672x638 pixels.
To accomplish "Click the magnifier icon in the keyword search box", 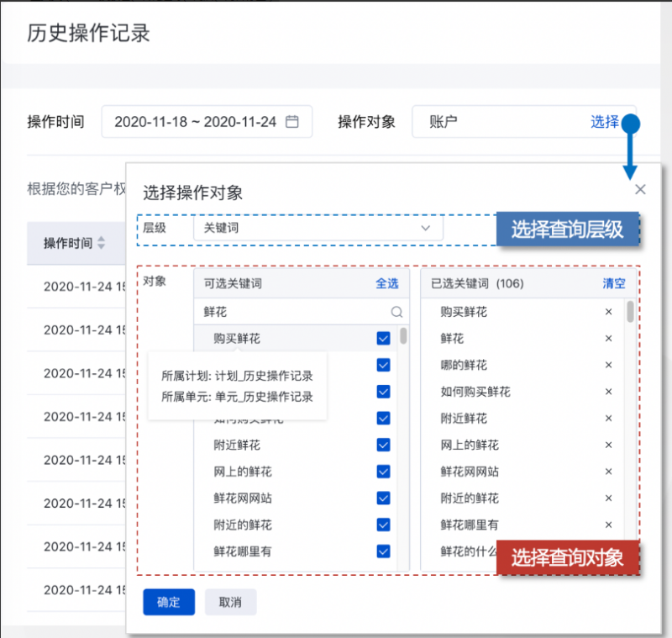I will (x=396, y=311).
